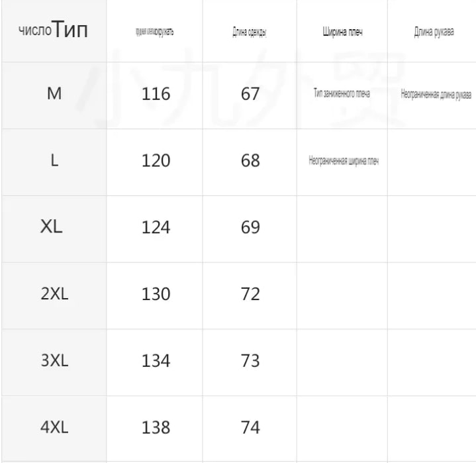Screen dimensions: 476x463
Task: Click the число Тип header cell
Action: click(x=54, y=30)
